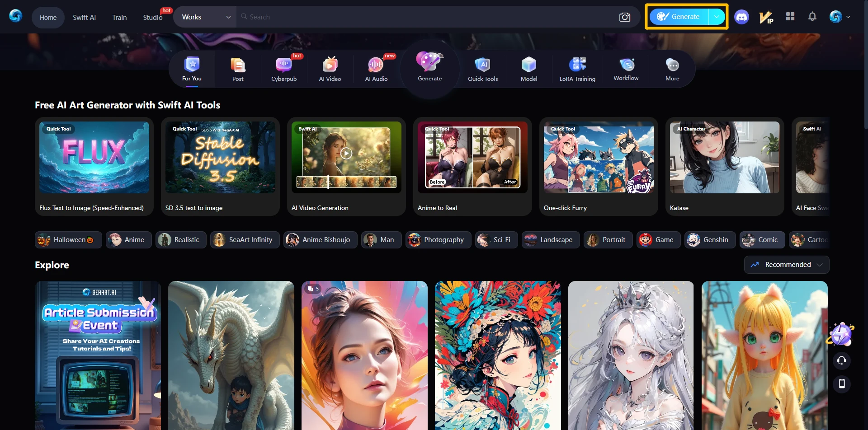
Task: Open SD 3.5 text to image card
Action: click(220, 167)
